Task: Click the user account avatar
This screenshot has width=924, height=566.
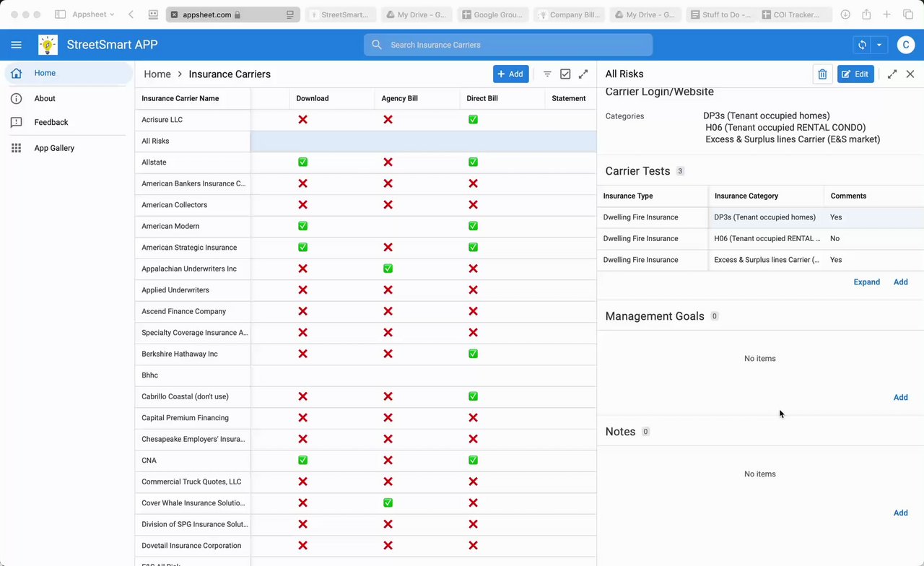Action: pos(906,45)
